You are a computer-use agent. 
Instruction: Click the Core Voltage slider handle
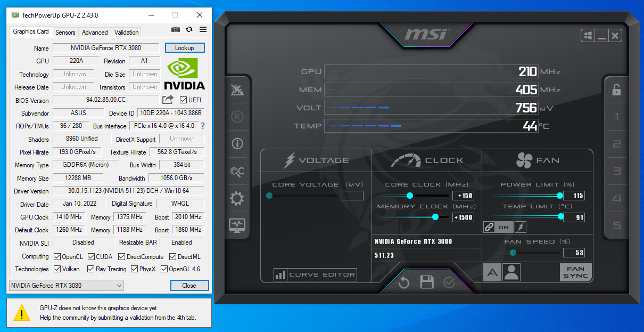269,196
